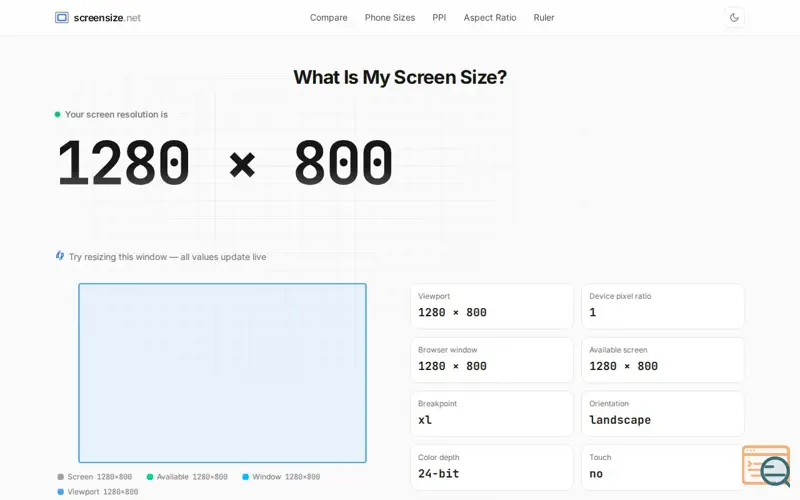Viewport: 800px width, 500px height.
Task: Click the green Available legend swatch
Action: tap(150, 477)
